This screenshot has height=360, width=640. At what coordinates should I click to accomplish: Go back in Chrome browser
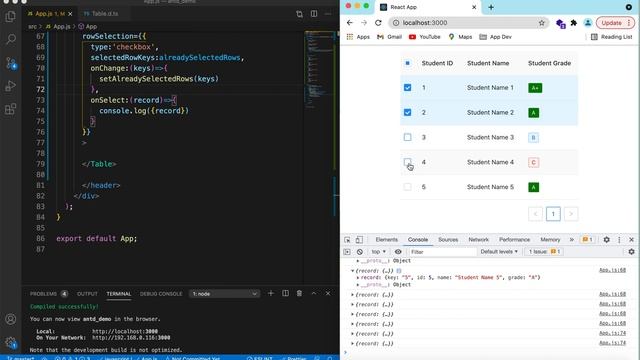[349, 23]
